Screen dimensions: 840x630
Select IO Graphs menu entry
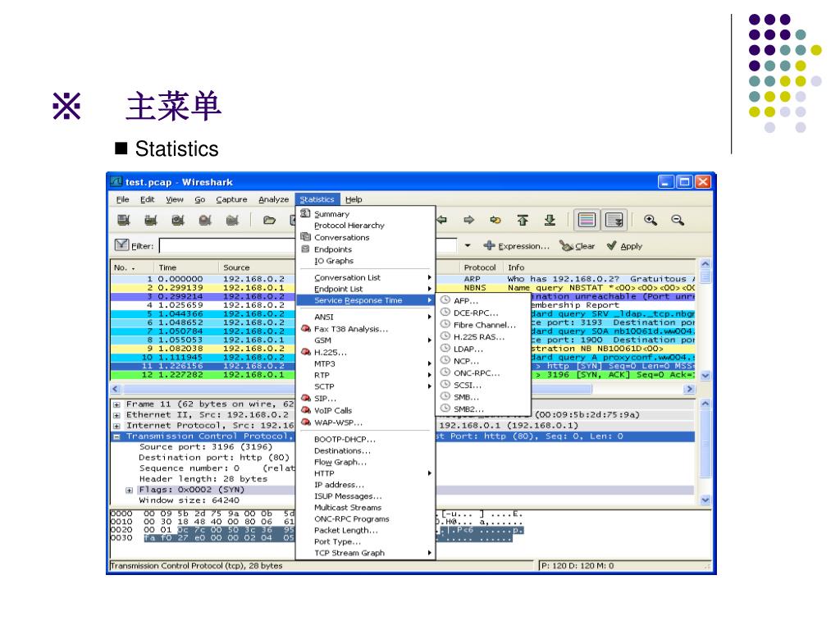(364, 261)
